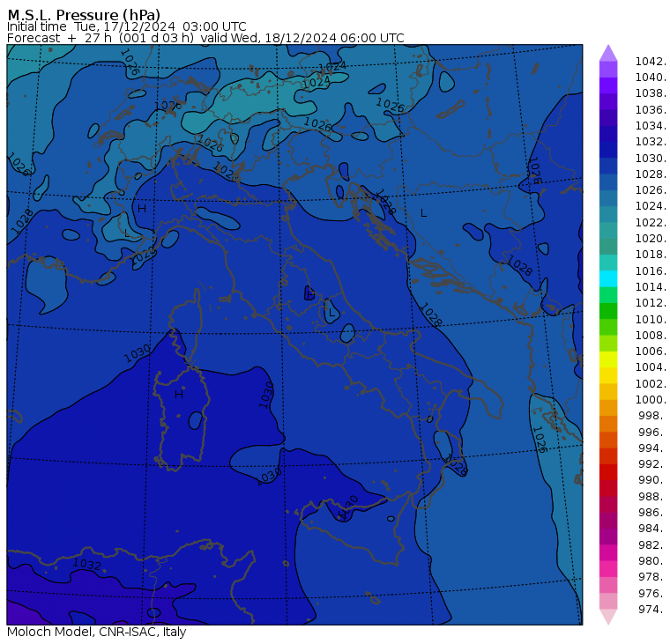Select the legend band between 1030 and 1032
The height and width of the screenshot is (644, 670).
click(608, 150)
